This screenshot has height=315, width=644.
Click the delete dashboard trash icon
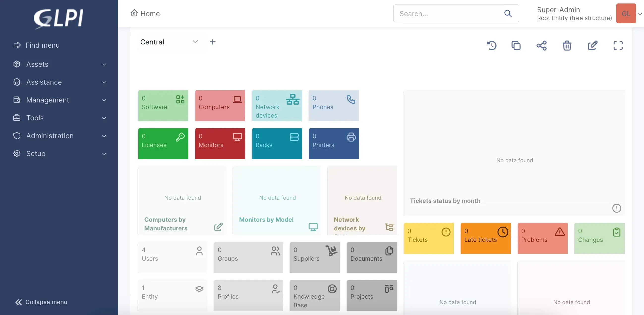(567, 46)
